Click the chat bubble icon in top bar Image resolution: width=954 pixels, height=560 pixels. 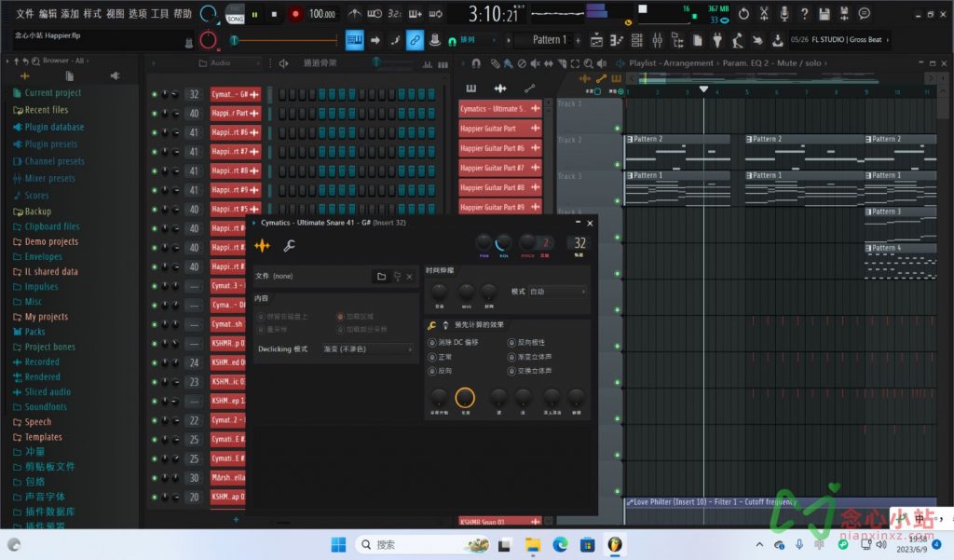tap(864, 13)
